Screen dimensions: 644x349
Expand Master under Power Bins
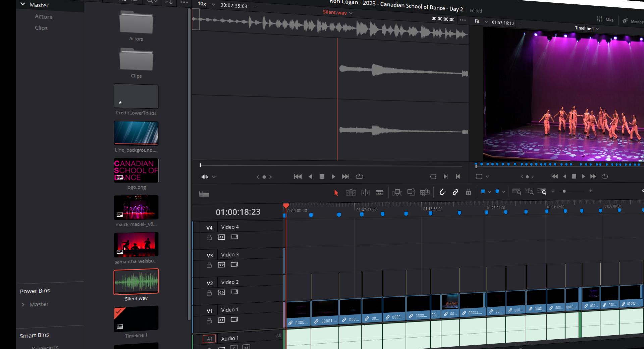point(23,305)
